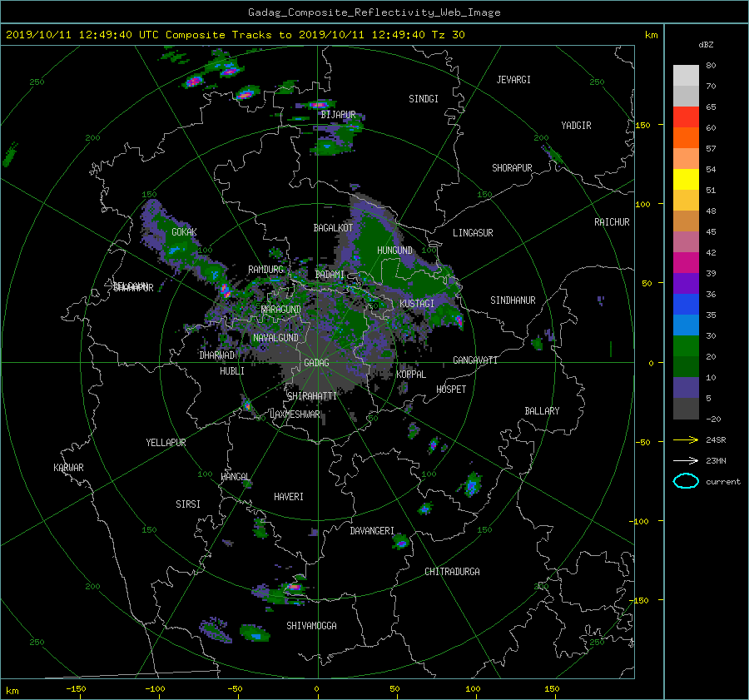749x700 pixels.
Task: Click the bright green 20 dBZ legend swatch
Action: (686, 346)
